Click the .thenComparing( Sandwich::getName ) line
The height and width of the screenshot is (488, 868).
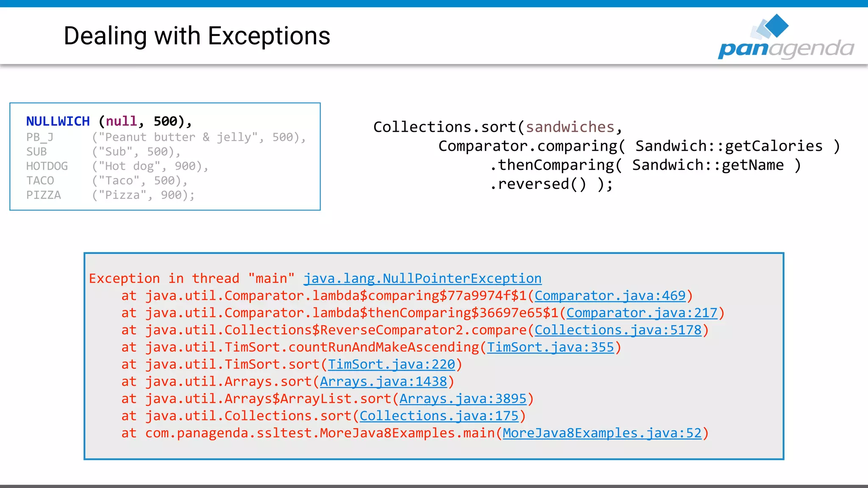pos(645,165)
